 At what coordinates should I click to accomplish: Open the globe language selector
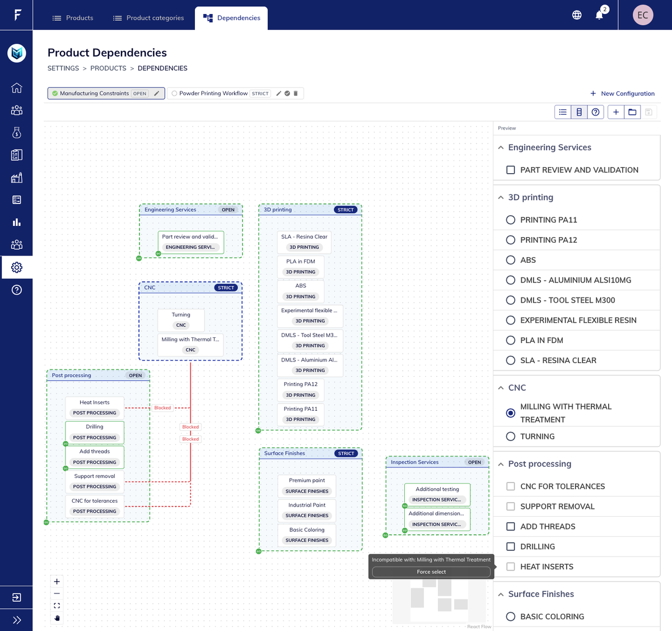[x=577, y=15]
